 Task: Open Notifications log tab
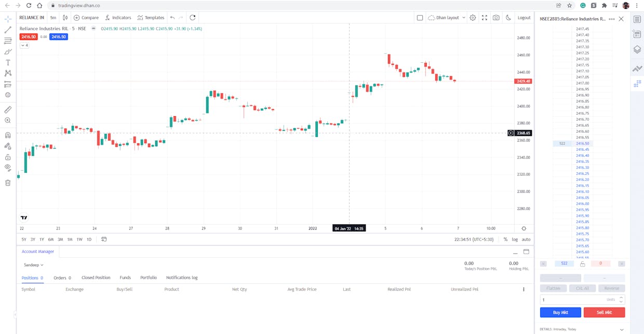pos(182,277)
